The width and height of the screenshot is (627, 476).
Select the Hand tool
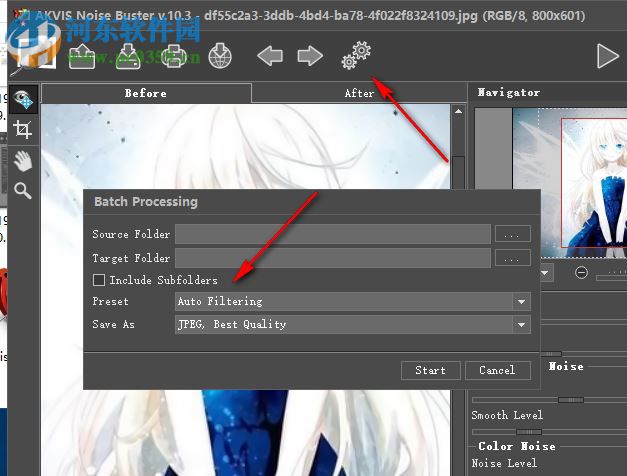[23, 161]
